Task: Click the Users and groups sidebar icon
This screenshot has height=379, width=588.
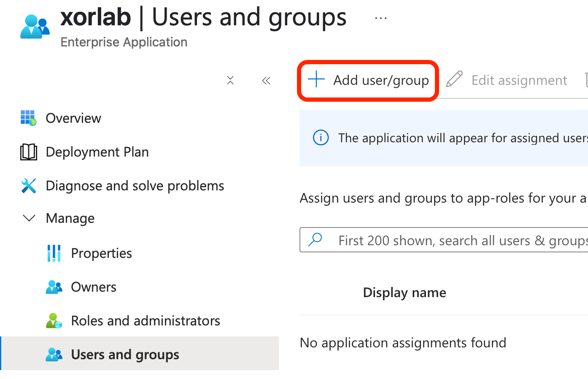Action: point(54,355)
